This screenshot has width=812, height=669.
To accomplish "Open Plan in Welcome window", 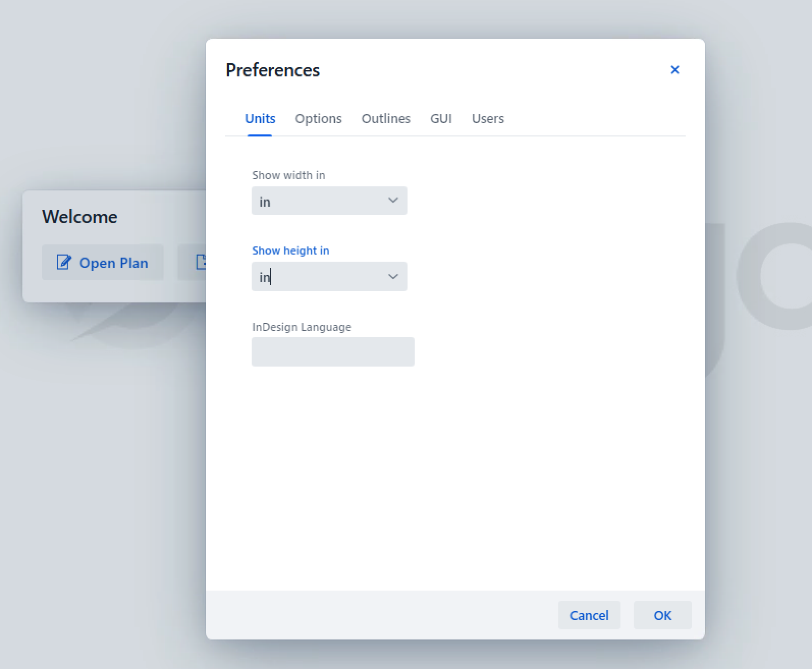I will (x=102, y=262).
